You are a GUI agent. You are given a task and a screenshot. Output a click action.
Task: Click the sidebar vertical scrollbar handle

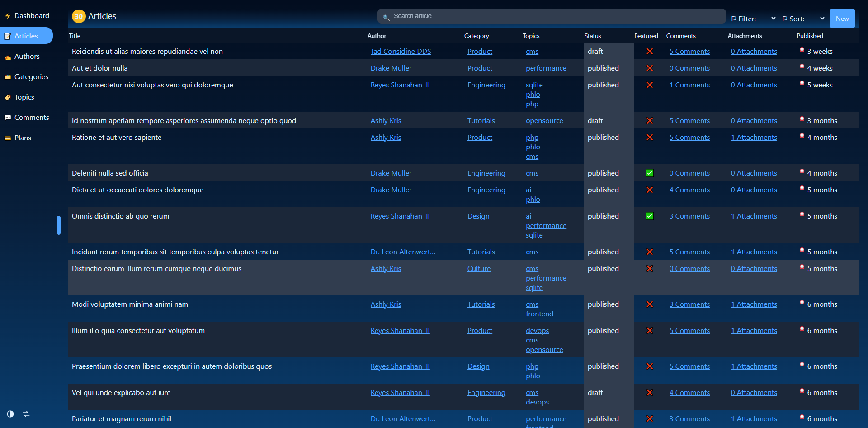[x=59, y=225]
